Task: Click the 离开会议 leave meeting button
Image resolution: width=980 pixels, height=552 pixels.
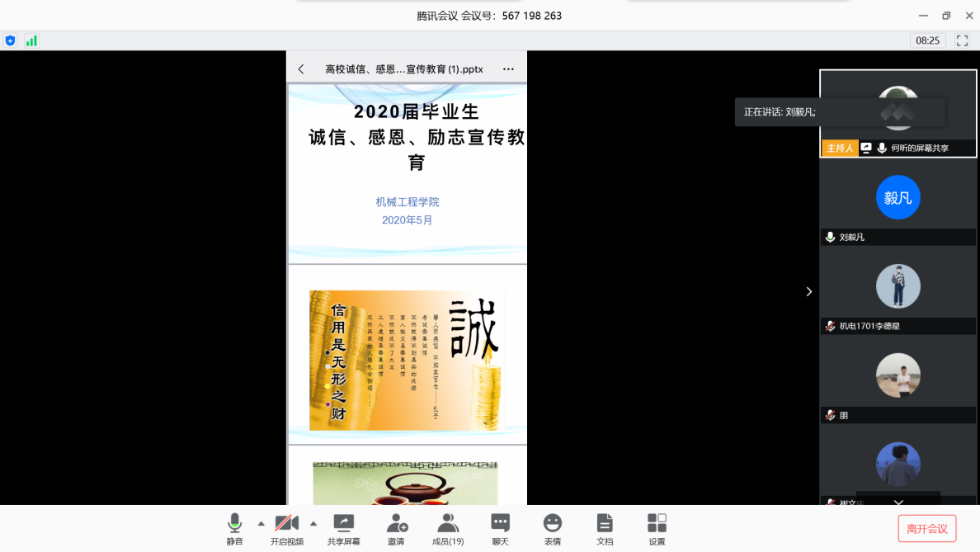Action: 926,529
